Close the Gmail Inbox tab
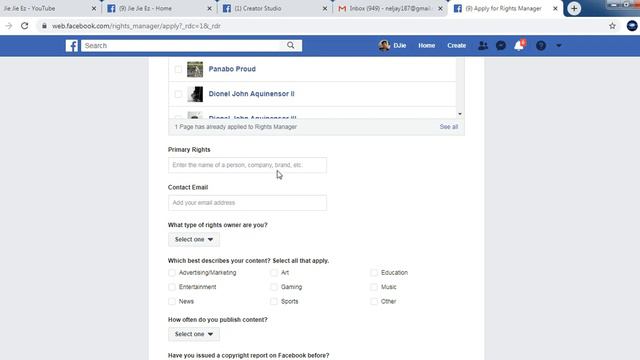This screenshot has width=640, height=360. (440, 8)
